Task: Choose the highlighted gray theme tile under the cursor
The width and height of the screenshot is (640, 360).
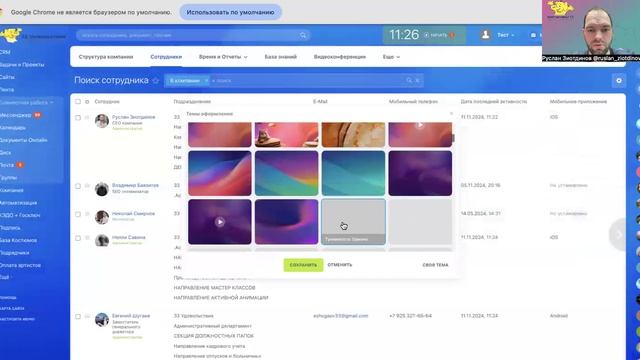Action: [353, 222]
